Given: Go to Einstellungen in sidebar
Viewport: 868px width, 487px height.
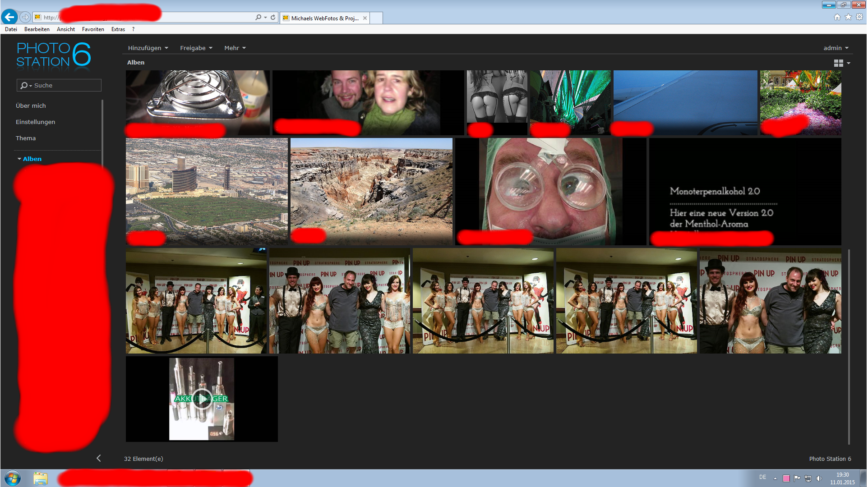Looking at the screenshot, I should coord(35,122).
